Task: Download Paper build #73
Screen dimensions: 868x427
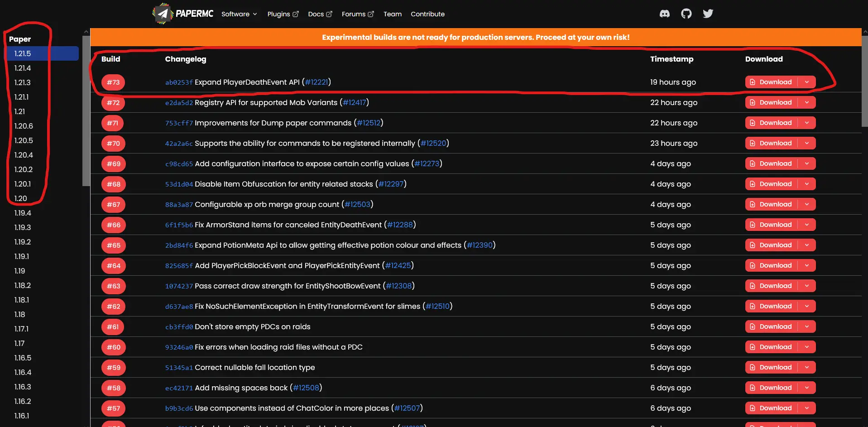Action: pyautogui.click(x=772, y=82)
